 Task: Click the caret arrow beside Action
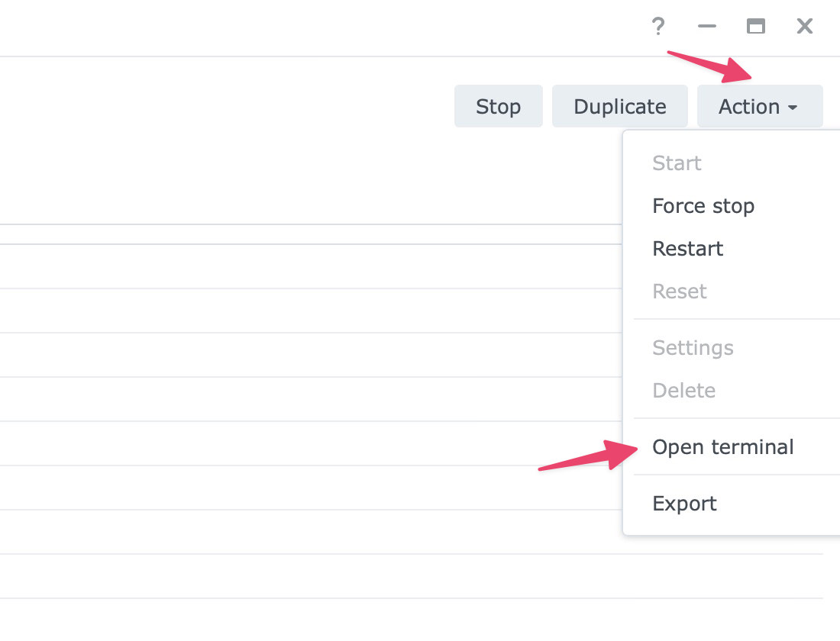pos(793,108)
